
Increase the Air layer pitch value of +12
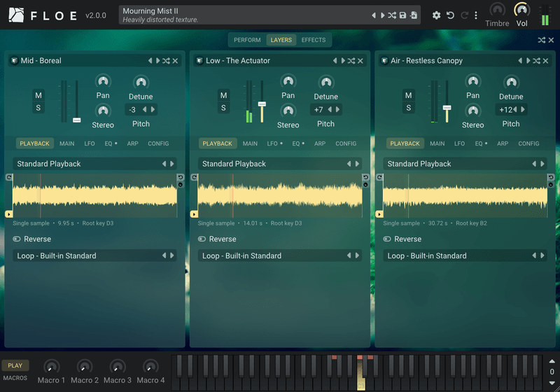coord(523,110)
